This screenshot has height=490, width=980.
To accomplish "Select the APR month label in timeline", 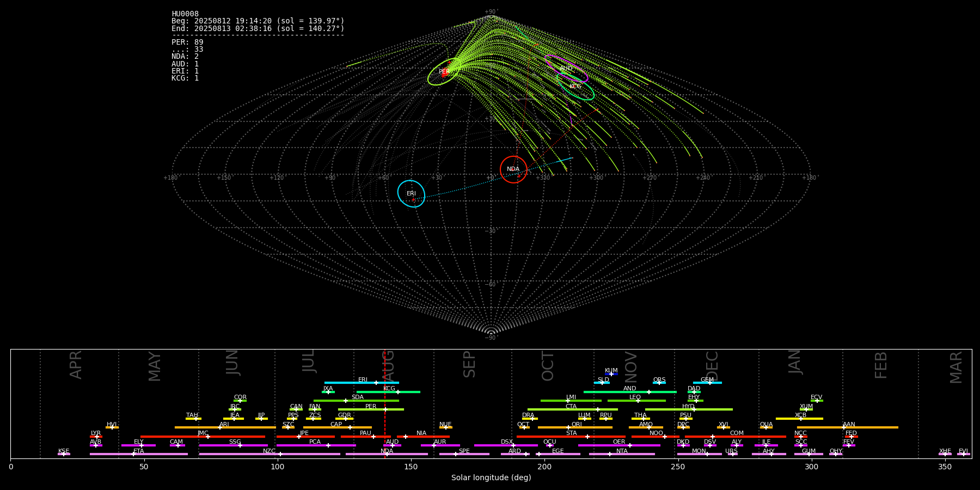I will point(76,365).
